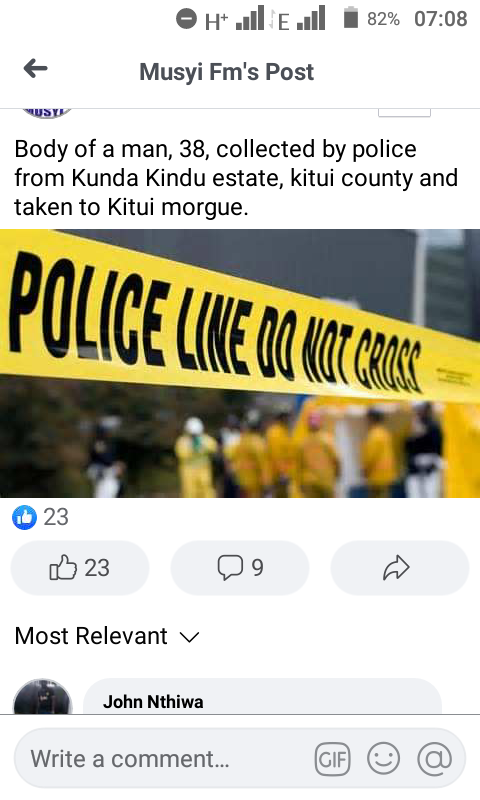480x800 pixels.
Task: Tap John Nthiwa's profile picture
Action: [x=42, y=696]
